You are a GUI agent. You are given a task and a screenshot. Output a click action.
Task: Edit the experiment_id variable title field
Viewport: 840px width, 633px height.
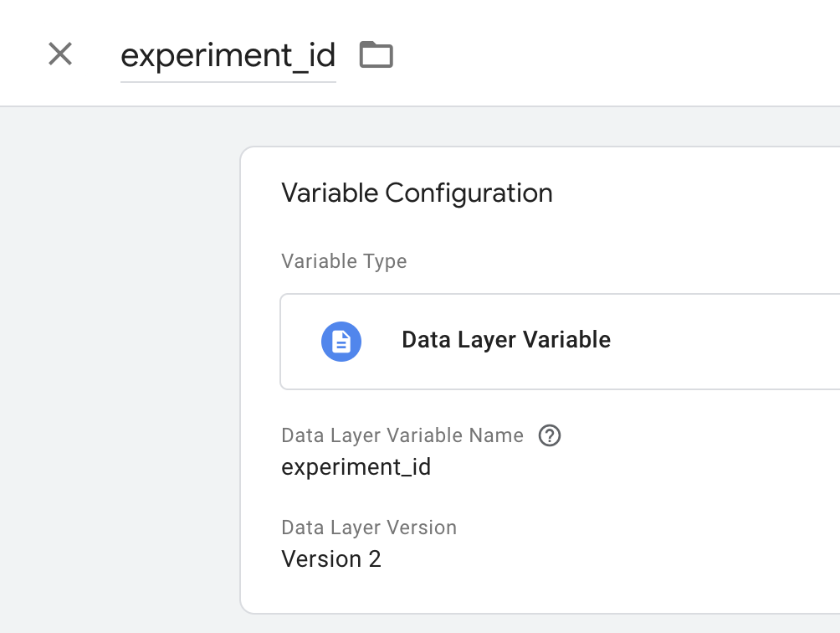[x=228, y=56]
